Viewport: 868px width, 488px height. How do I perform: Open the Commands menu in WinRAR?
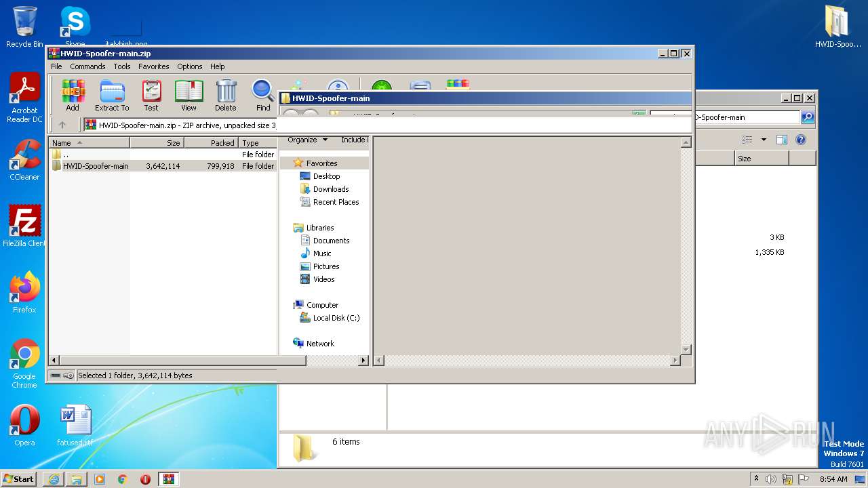[87, 66]
